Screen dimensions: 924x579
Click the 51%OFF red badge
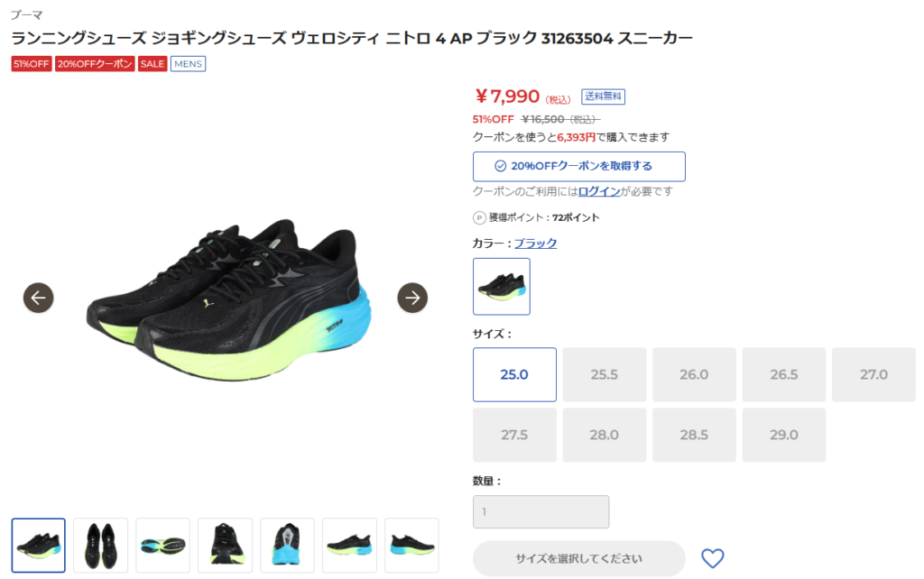32,64
